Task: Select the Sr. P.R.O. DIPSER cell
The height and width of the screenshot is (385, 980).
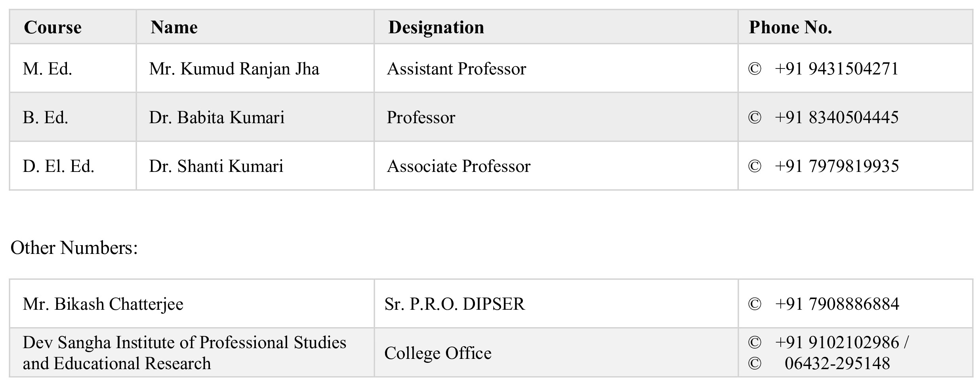Action: pos(454,304)
